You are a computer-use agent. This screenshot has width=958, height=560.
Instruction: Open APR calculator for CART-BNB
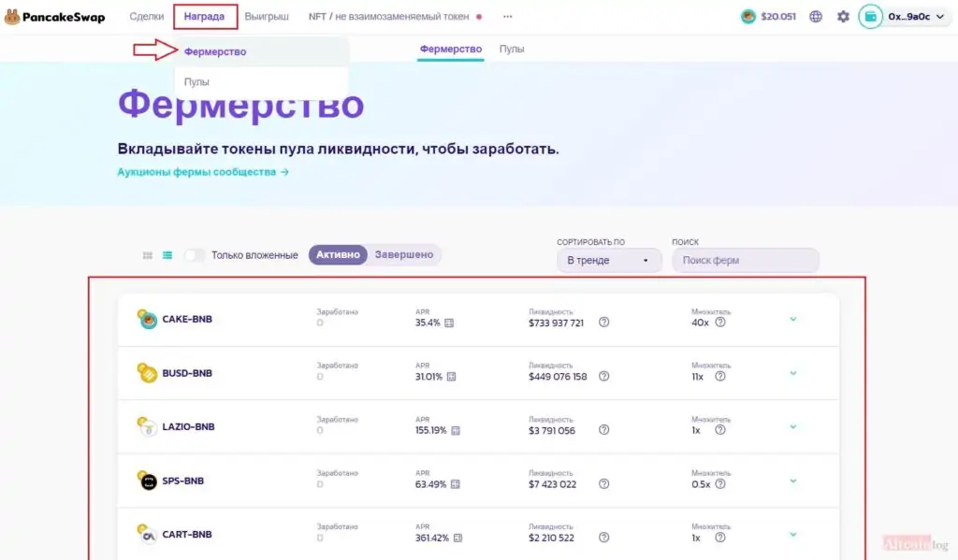457,538
